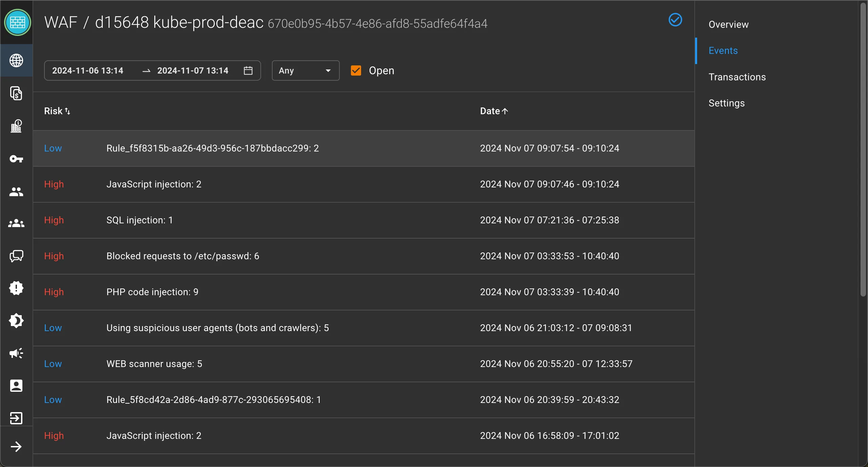This screenshot has width=868, height=467.
Task: Click the megaphone announcements icon
Action: coord(16,353)
